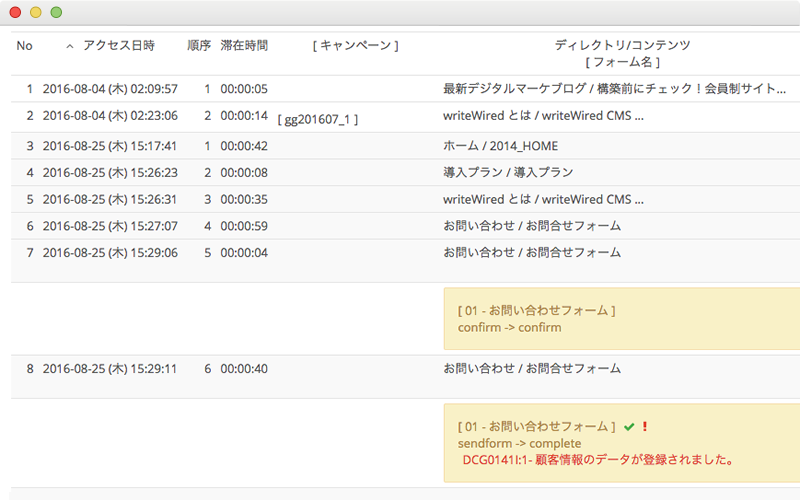The width and height of the screenshot is (800, 500).
Task: Click the green checkmark icon in sendform box
Action: [629, 427]
